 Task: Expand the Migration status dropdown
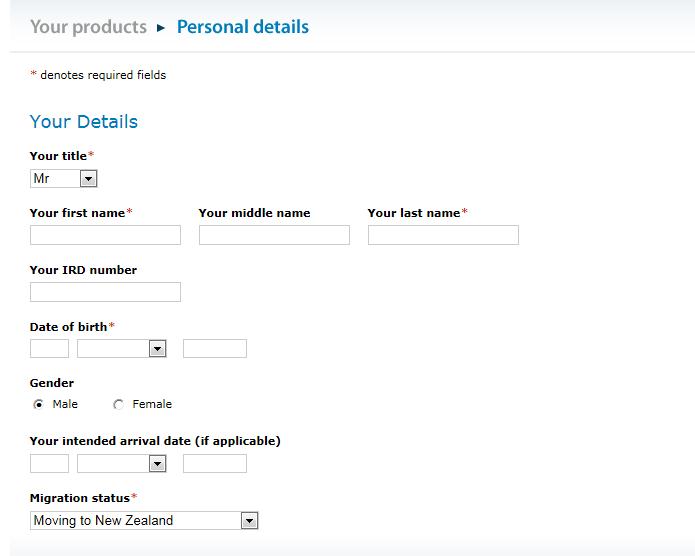point(144,521)
